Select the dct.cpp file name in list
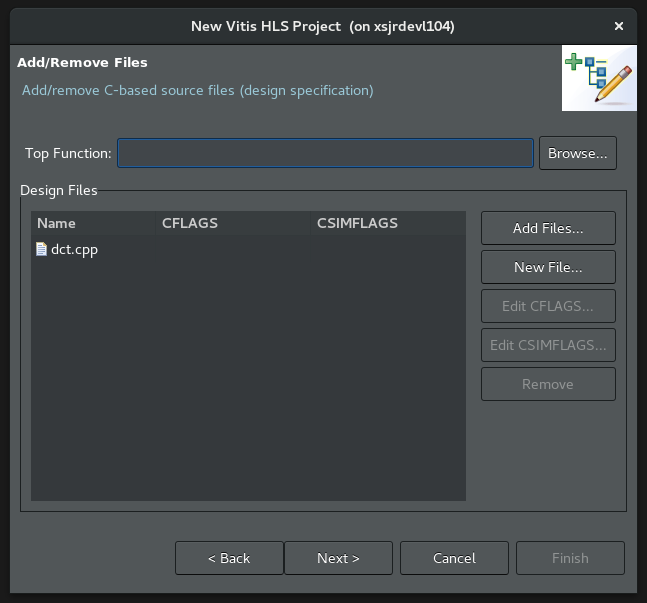Screen dimensions: 647x603 pos(74,249)
